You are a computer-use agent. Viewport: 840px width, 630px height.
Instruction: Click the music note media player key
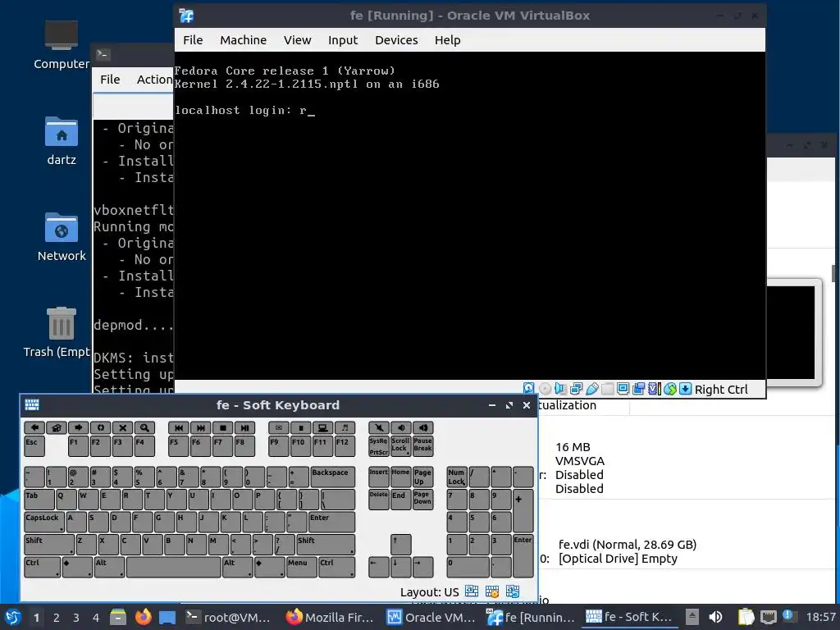(345, 427)
